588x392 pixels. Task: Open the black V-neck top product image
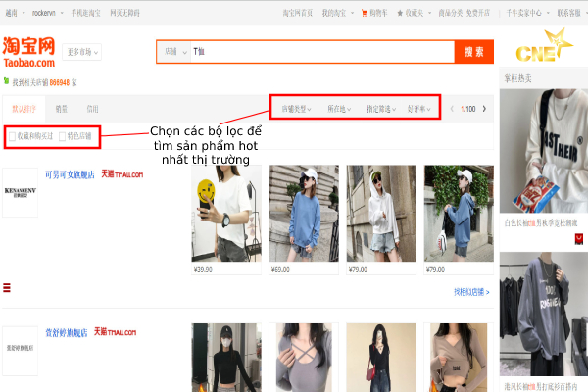point(381,358)
